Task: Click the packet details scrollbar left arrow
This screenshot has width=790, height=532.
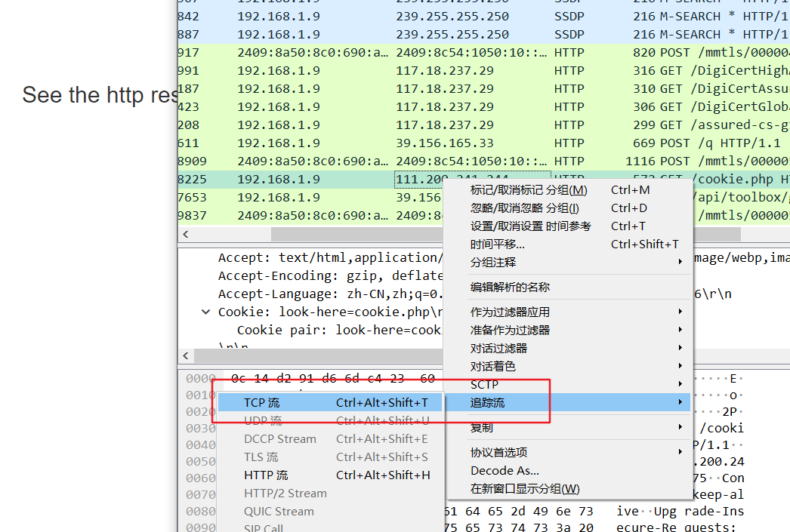Action: 186,355
